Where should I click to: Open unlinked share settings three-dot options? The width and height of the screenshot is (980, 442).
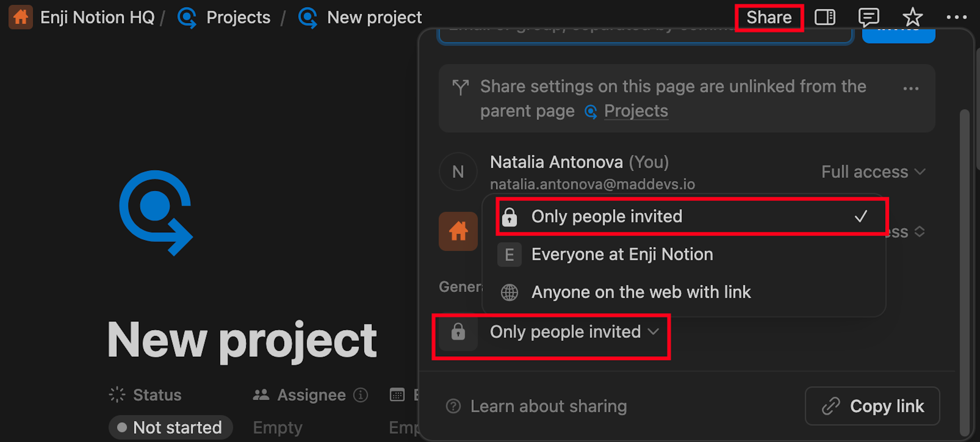911,89
